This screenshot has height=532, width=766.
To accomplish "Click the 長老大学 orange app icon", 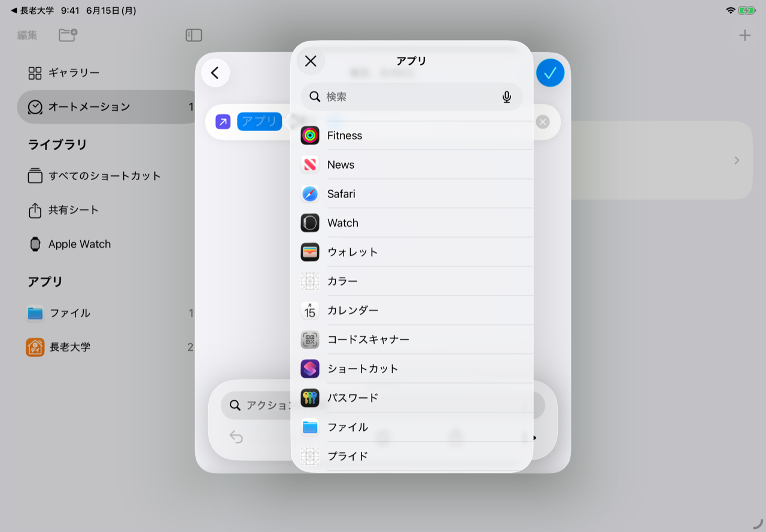I will pyautogui.click(x=35, y=347).
